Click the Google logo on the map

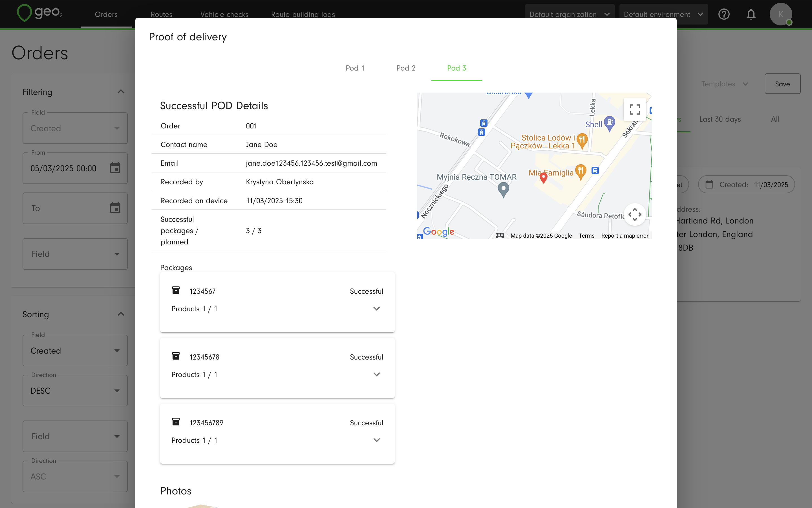click(438, 231)
